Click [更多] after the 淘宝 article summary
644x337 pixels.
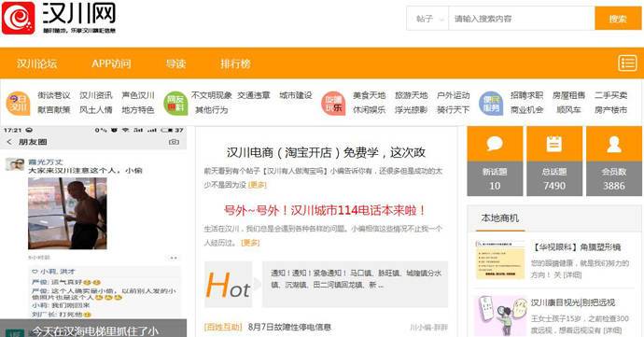(258, 185)
